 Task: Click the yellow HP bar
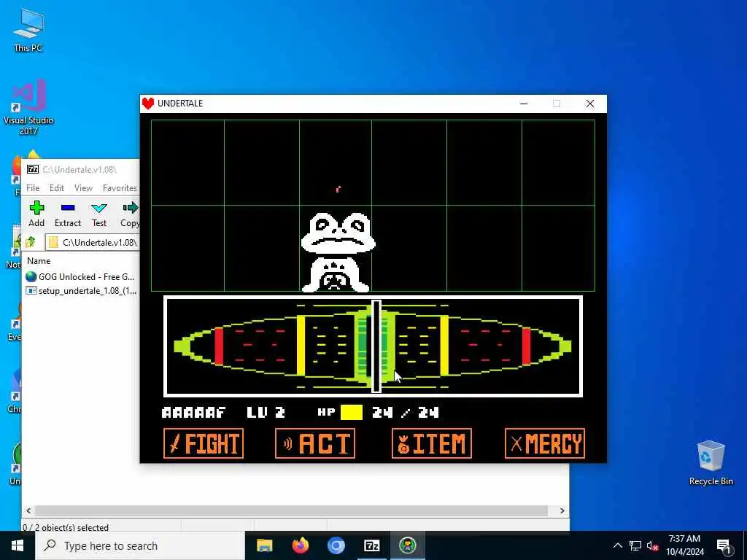(352, 413)
